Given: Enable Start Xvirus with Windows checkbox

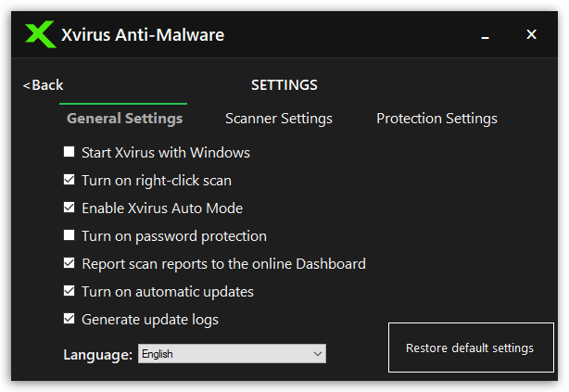Looking at the screenshot, I should point(69,152).
